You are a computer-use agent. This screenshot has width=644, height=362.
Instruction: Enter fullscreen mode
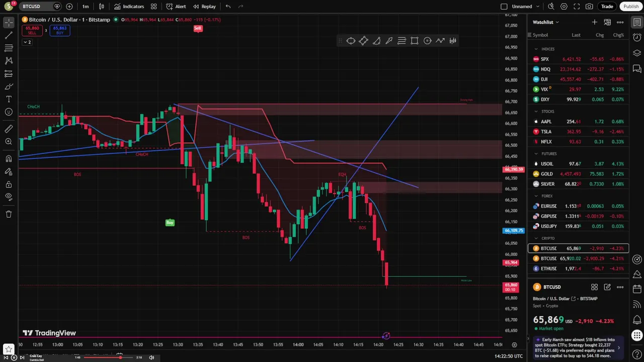pyautogui.click(x=577, y=7)
